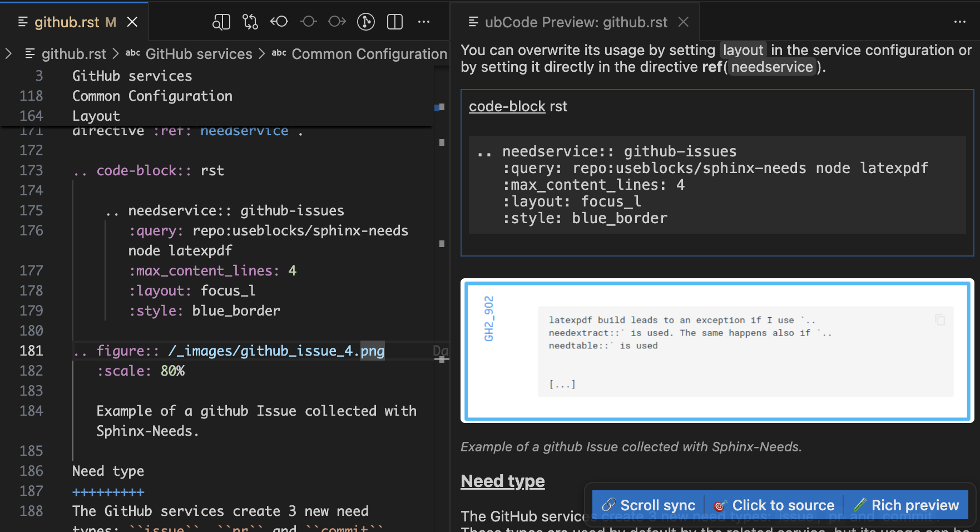Click the code-block link in the preview
This screenshot has height=532, width=980.
tap(507, 106)
